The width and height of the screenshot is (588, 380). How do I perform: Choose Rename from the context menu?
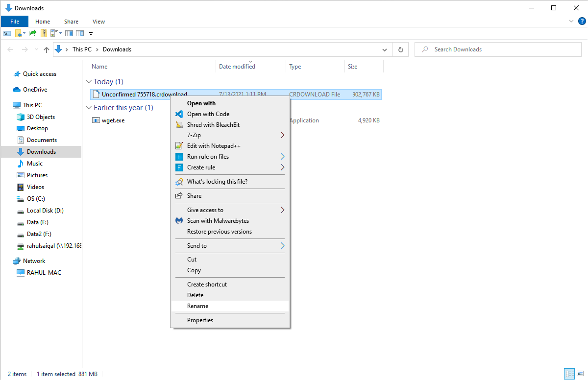[197, 306]
